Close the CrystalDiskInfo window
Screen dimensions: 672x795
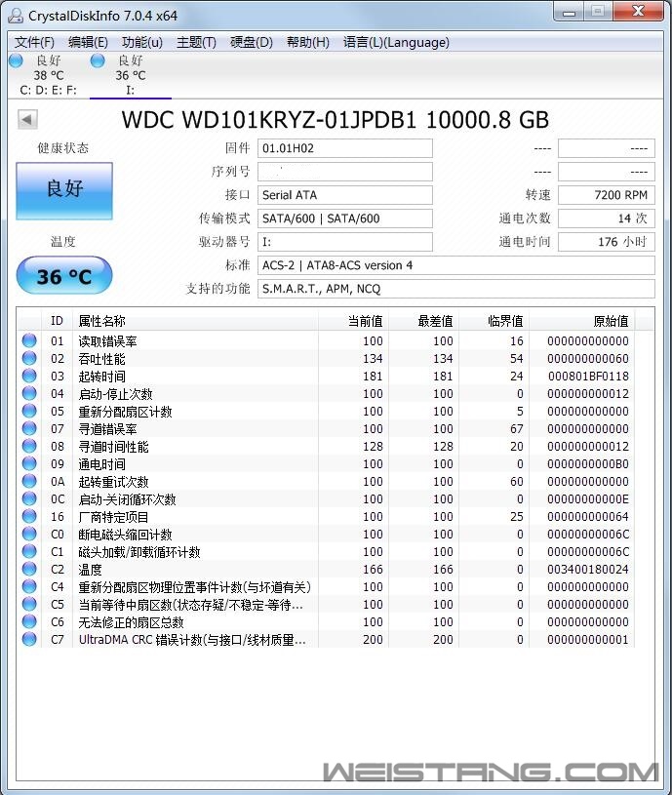[x=639, y=11]
